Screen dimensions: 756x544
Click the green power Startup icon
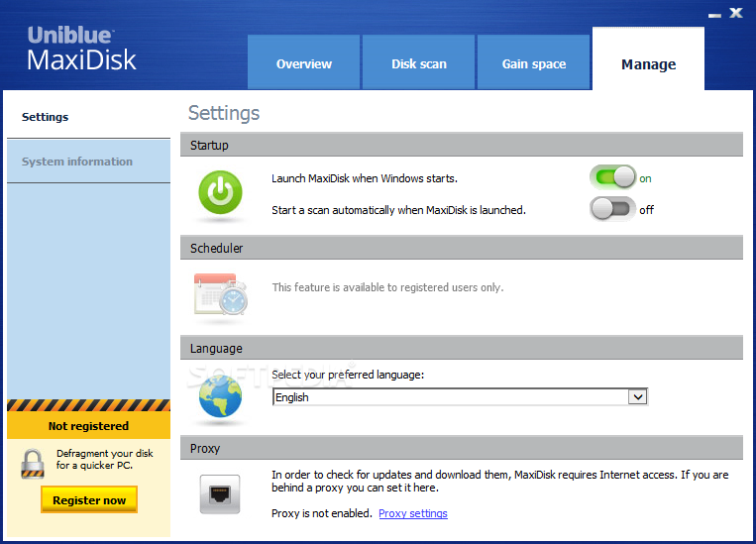coord(220,192)
